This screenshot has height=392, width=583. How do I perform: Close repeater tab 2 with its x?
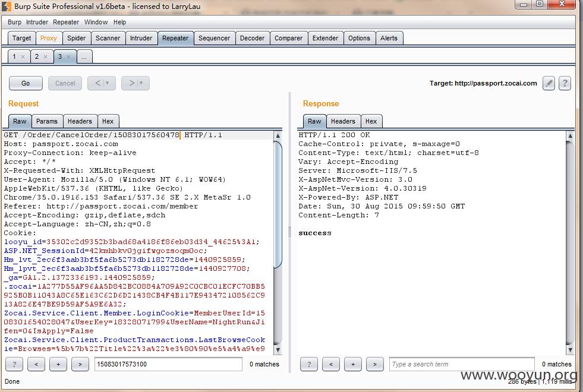(45, 57)
